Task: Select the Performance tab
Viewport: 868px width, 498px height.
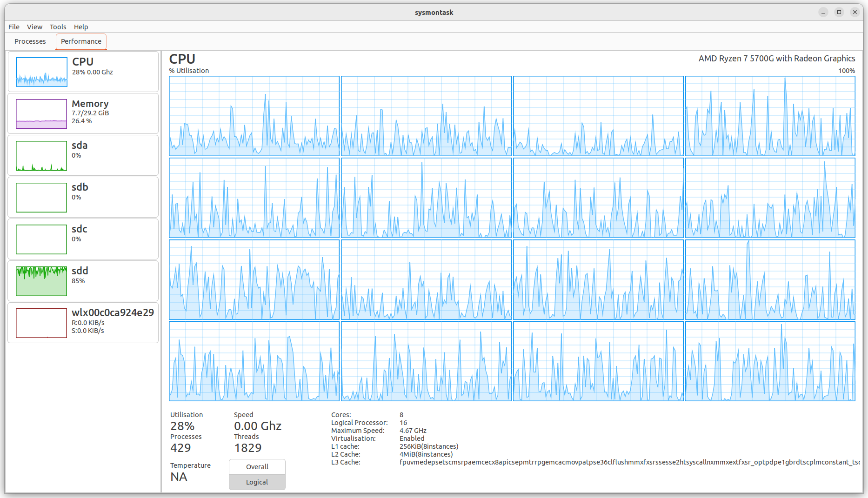Action: (81, 41)
